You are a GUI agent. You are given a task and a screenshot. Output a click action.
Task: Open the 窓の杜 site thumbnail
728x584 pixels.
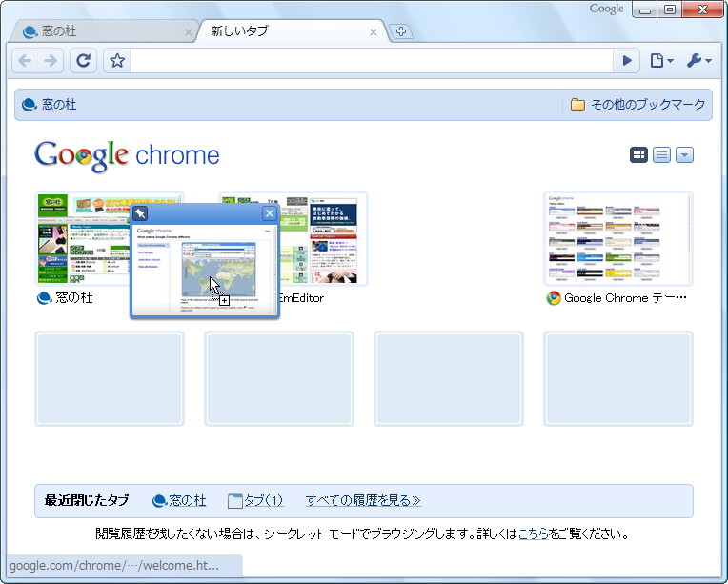point(83,238)
